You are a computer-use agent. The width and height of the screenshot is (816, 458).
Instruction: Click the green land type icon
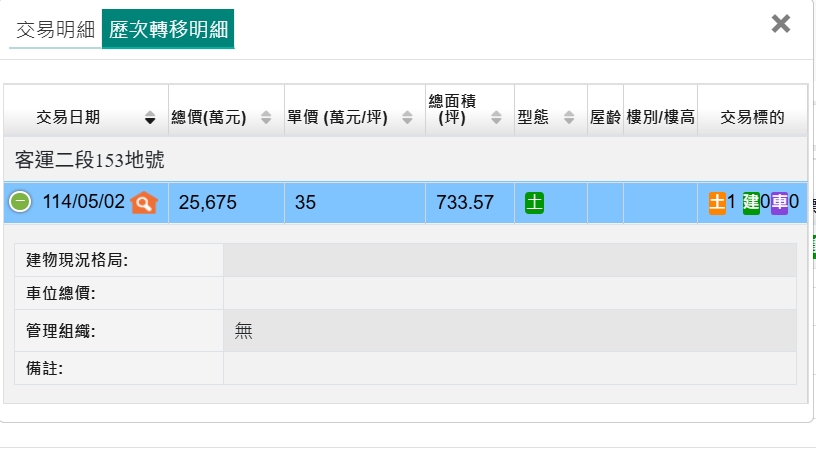[534, 202]
